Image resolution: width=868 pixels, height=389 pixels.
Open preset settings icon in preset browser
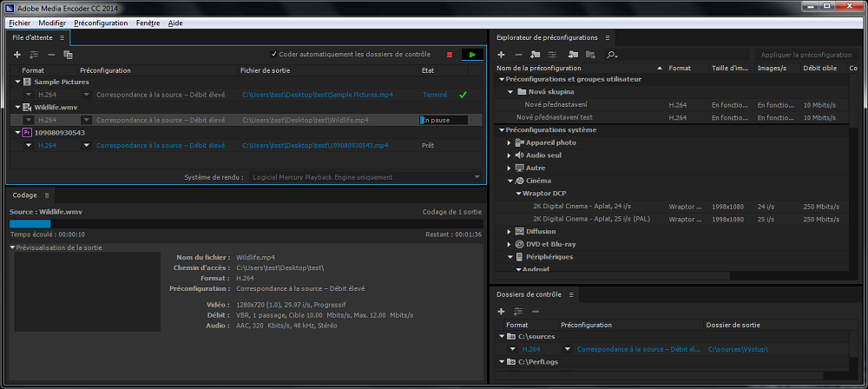[x=552, y=55]
